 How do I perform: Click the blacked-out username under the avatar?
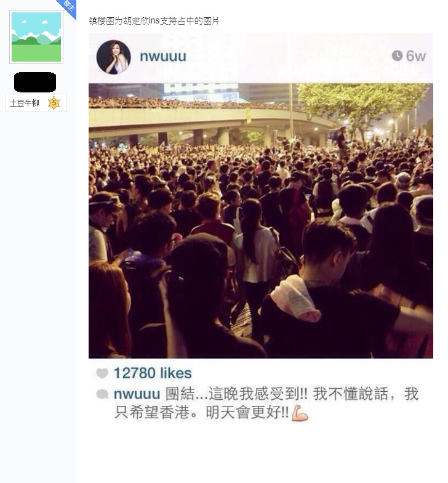35,83
